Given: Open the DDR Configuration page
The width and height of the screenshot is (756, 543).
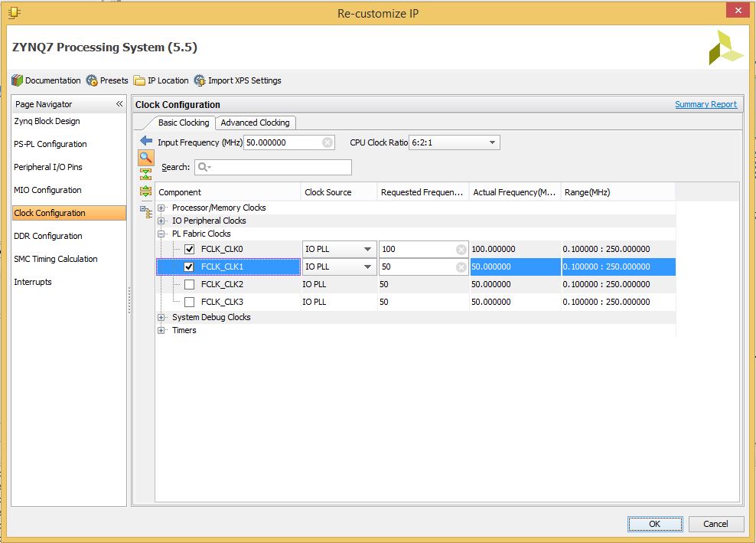Looking at the screenshot, I should point(48,236).
